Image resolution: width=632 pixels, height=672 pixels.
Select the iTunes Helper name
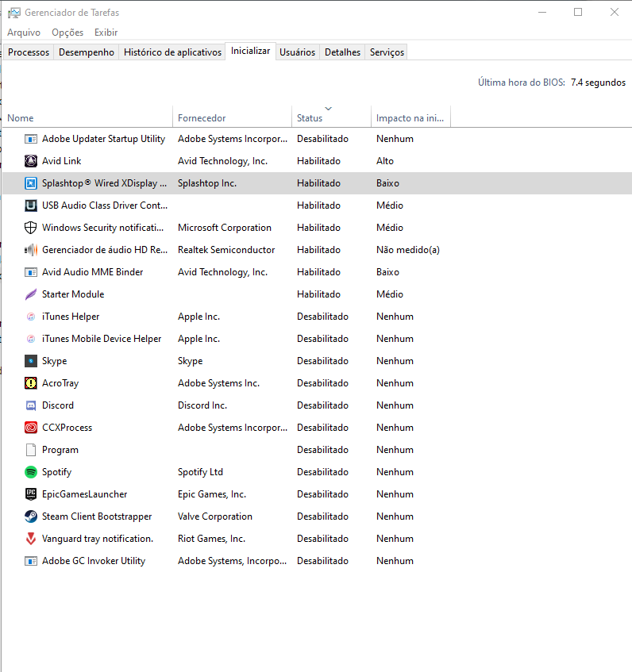(71, 317)
